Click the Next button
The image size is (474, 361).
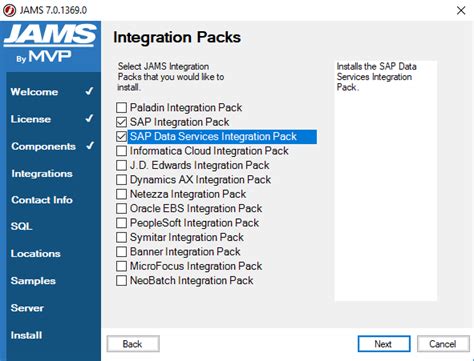384,344
